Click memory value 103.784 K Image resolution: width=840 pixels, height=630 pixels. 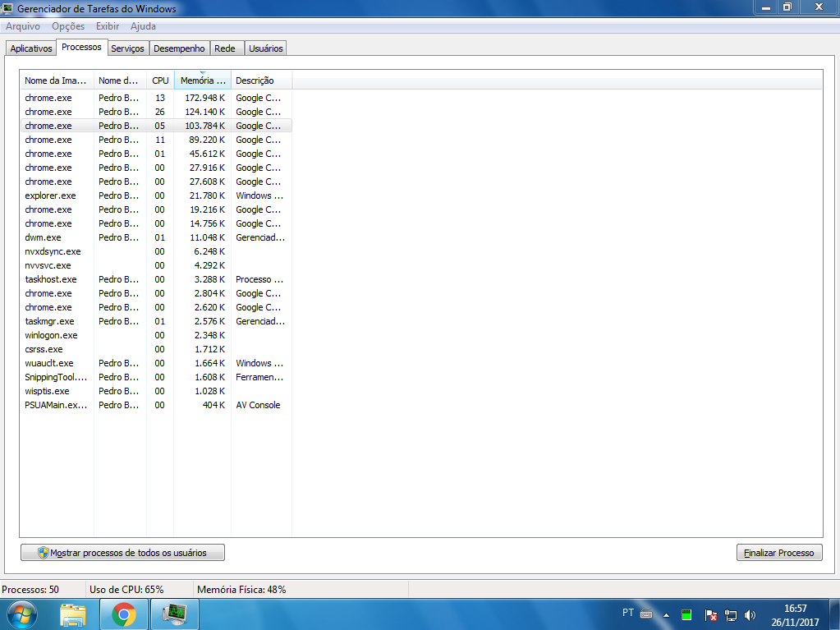pyautogui.click(x=205, y=126)
